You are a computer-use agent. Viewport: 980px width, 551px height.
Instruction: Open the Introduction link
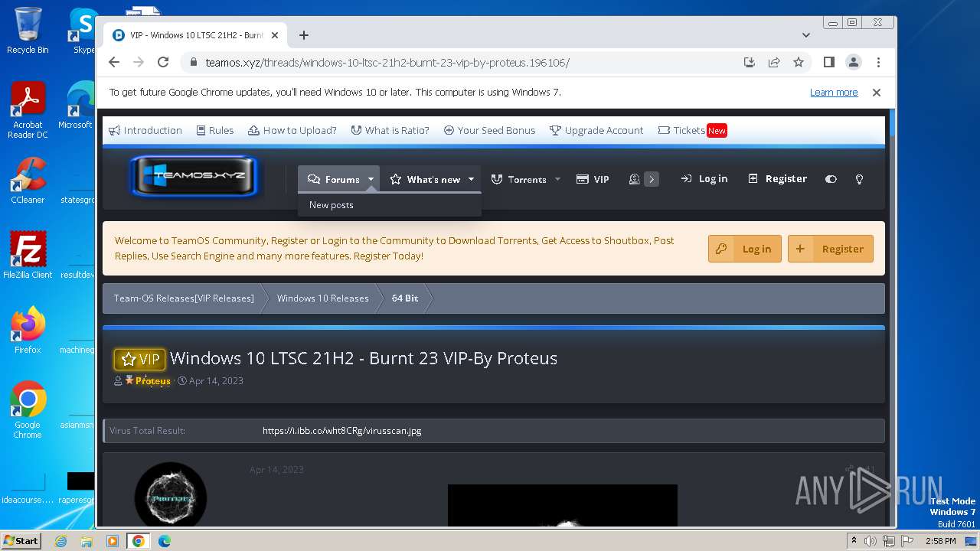tap(145, 130)
